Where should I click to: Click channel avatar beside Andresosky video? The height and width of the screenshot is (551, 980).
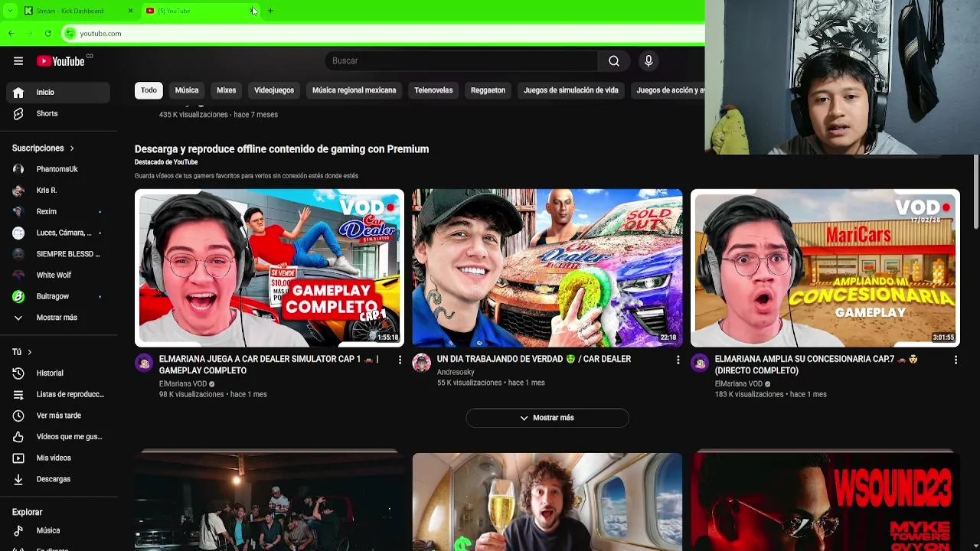coord(422,363)
